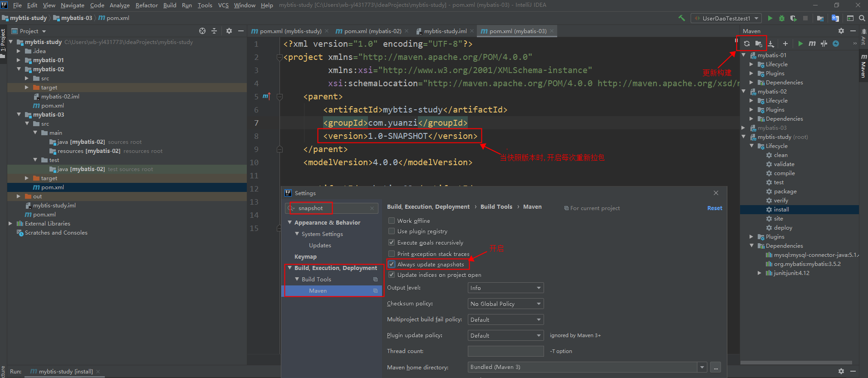Expand mybatis-03 node in Maven panel
868x378 pixels.
pyautogui.click(x=743, y=128)
